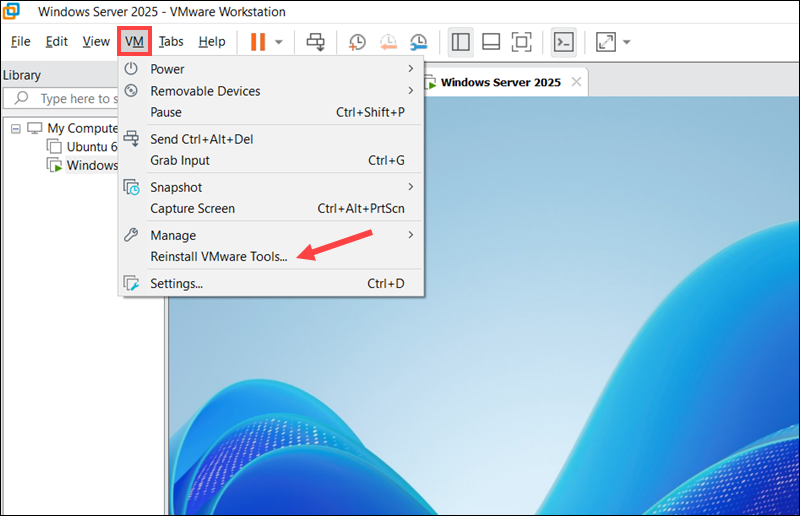Close the Windows Server 2025 tab
Screen dimensions: 800x516
(x=575, y=82)
